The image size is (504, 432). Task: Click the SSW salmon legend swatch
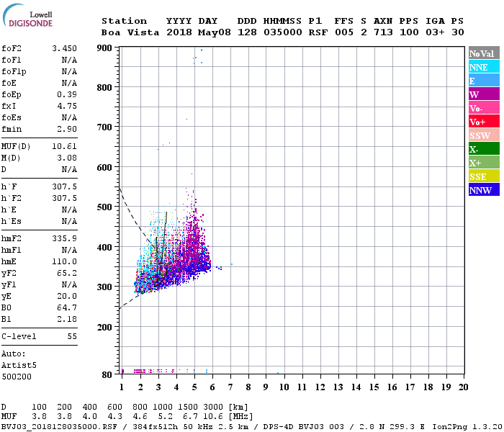[484, 135]
